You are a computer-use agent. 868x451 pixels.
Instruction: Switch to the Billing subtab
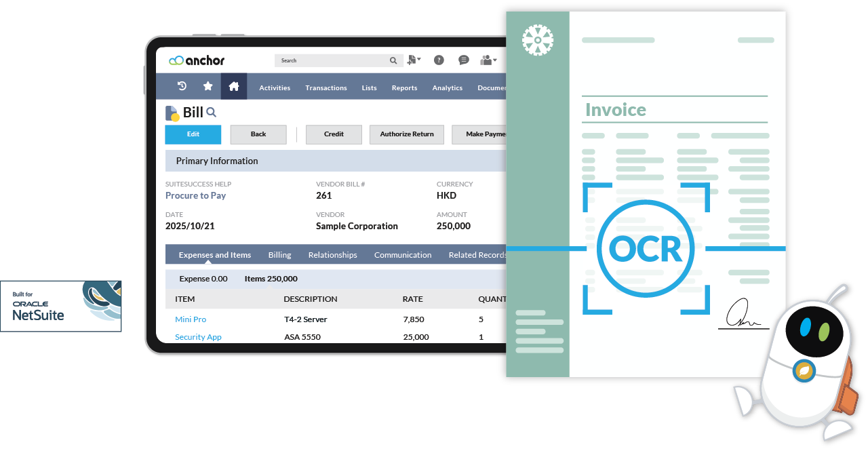click(x=279, y=254)
